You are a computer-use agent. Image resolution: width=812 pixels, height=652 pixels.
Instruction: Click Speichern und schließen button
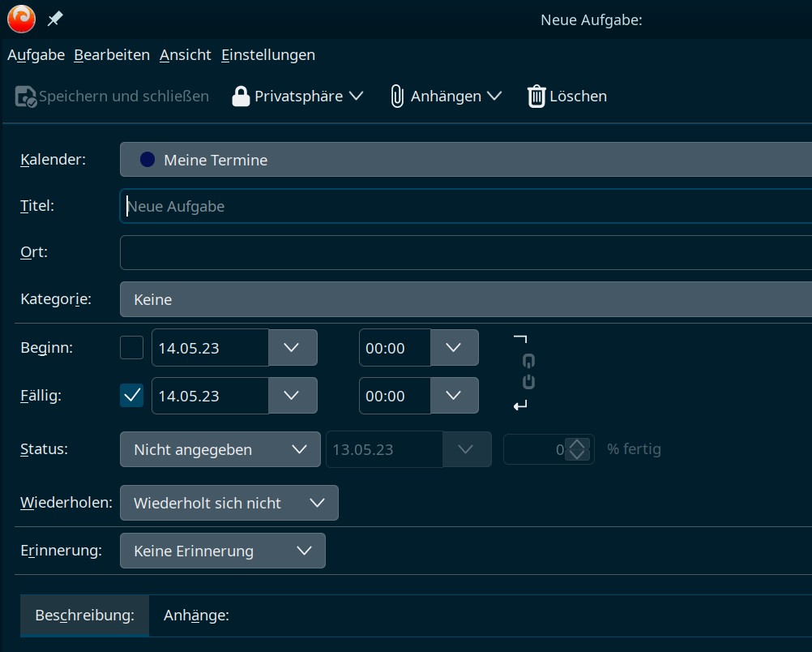tap(113, 97)
